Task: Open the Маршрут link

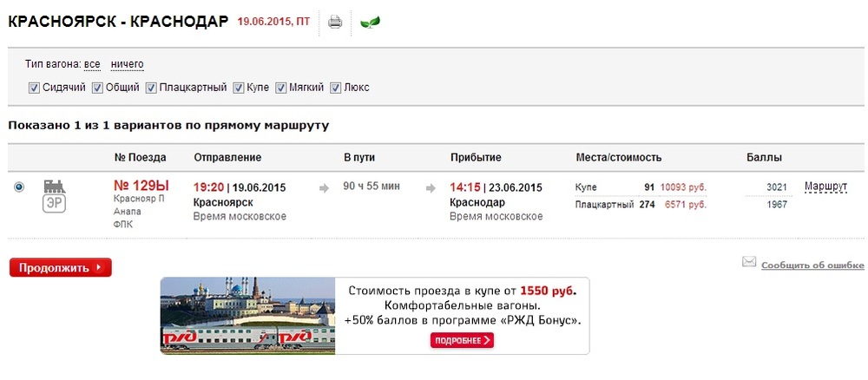Action: [x=826, y=187]
